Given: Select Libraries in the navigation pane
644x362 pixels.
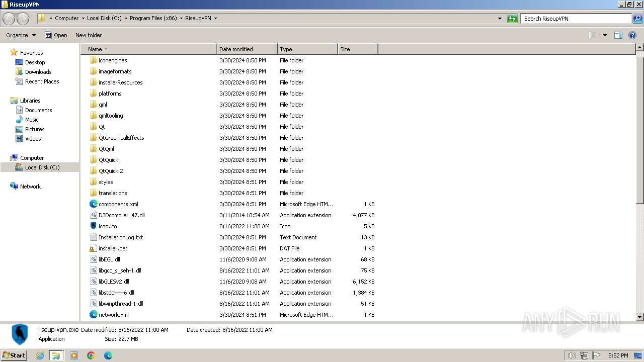Looking at the screenshot, I should [30, 101].
